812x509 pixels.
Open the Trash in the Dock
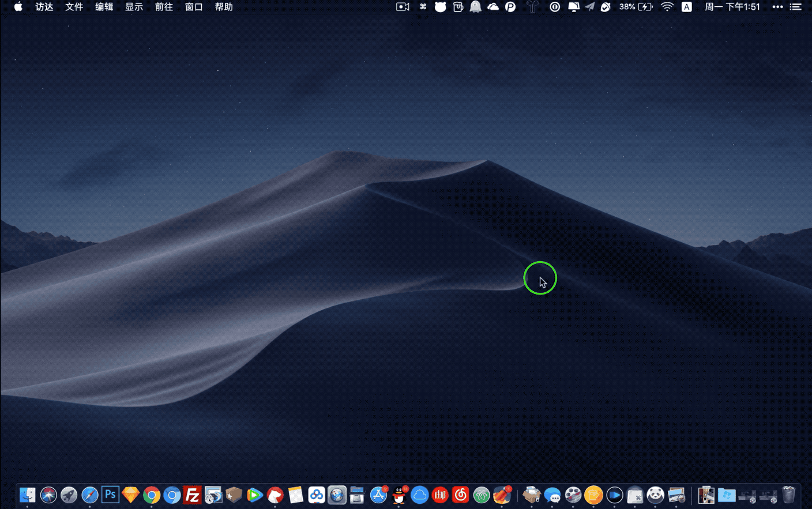click(788, 495)
